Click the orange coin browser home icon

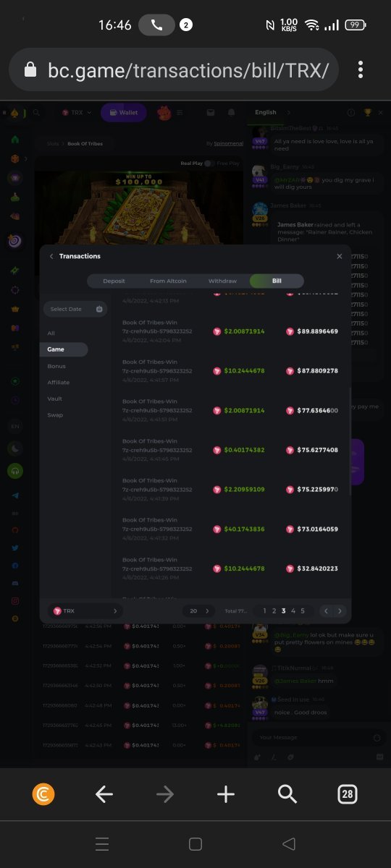tap(43, 794)
